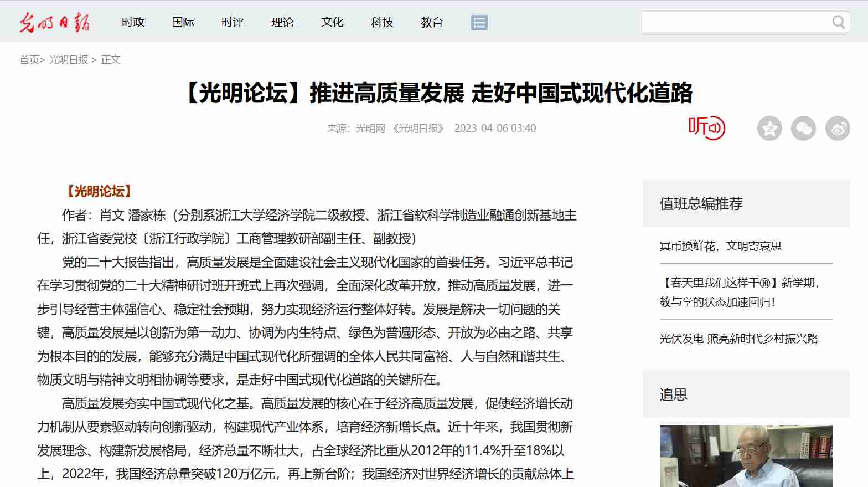Open the 光伏发电 rural revitalization article

pyautogui.click(x=738, y=339)
